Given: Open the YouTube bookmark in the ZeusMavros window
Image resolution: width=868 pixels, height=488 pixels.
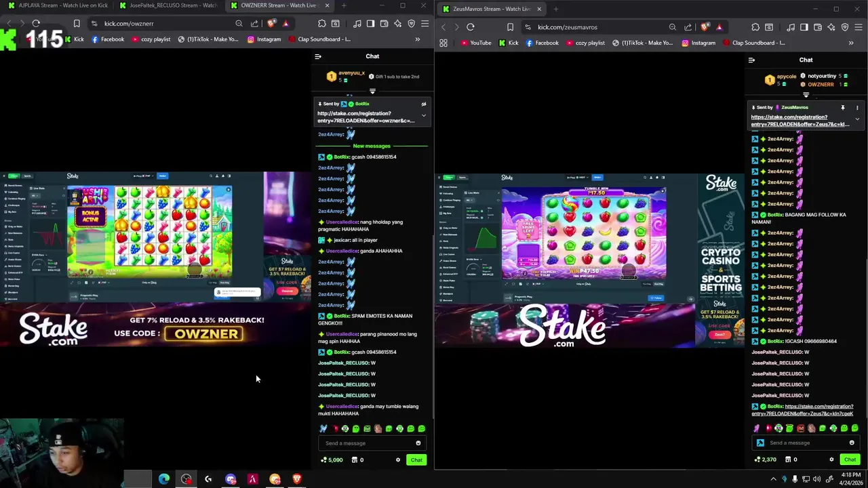Looking at the screenshot, I should click(x=475, y=43).
